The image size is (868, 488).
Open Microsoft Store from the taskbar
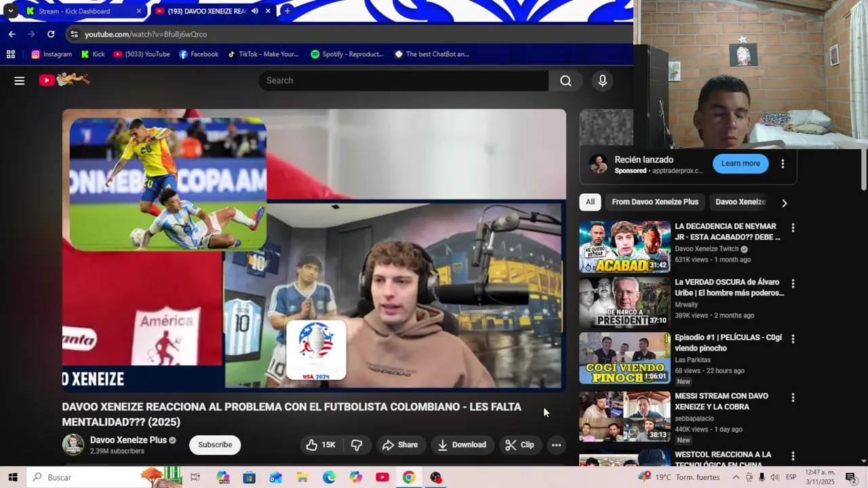click(249, 477)
